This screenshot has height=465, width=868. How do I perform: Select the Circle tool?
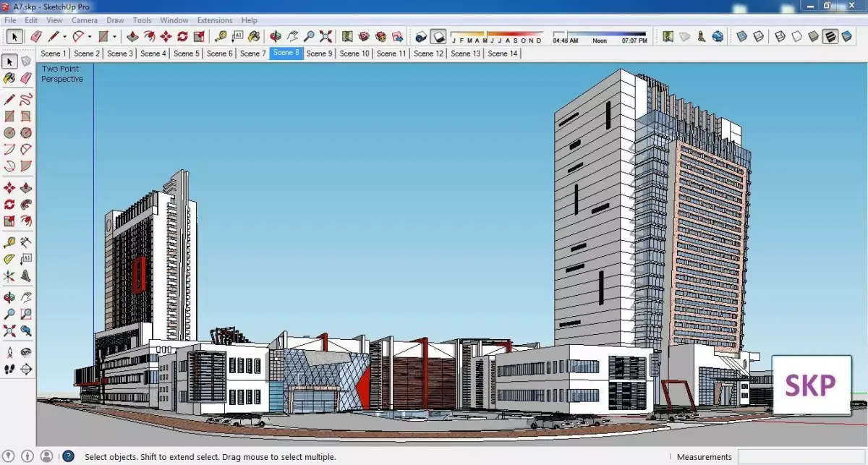pyautogui.click(x=9, y=133)
